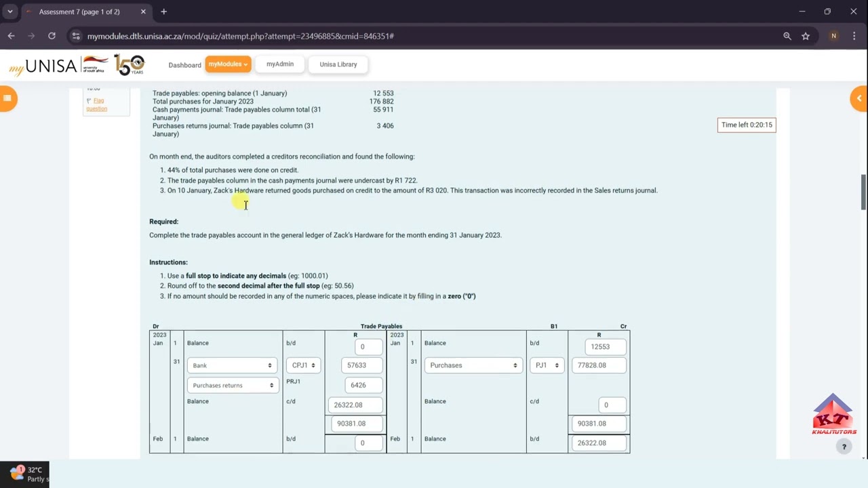Click the Flag question link

[96, 104]
